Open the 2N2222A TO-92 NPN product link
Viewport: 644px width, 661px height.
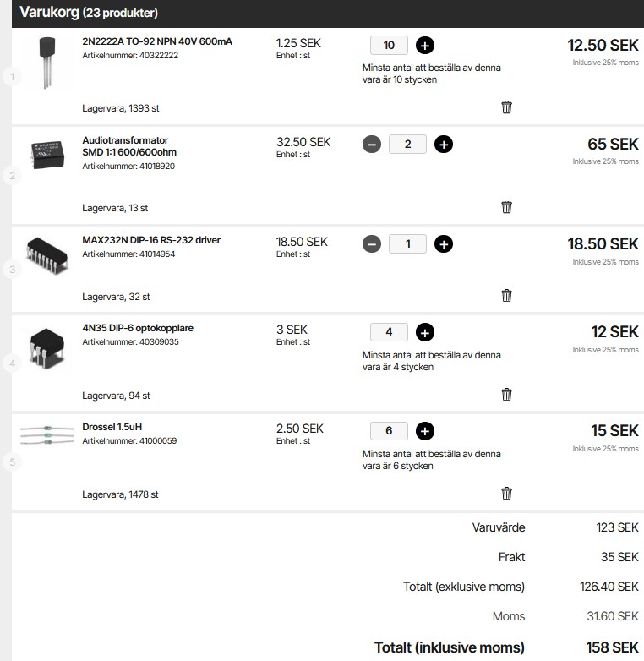tap(157, 41)
